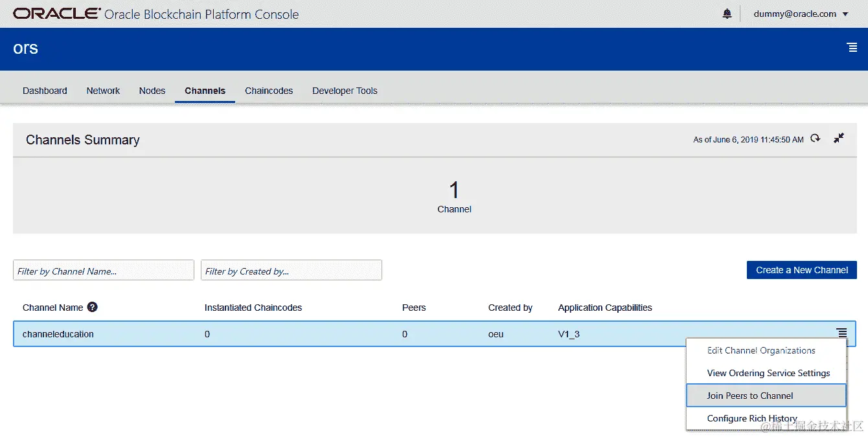Sort by the Channel Name column header
Screen dimensions: 868x437
[x=53, y=308]
